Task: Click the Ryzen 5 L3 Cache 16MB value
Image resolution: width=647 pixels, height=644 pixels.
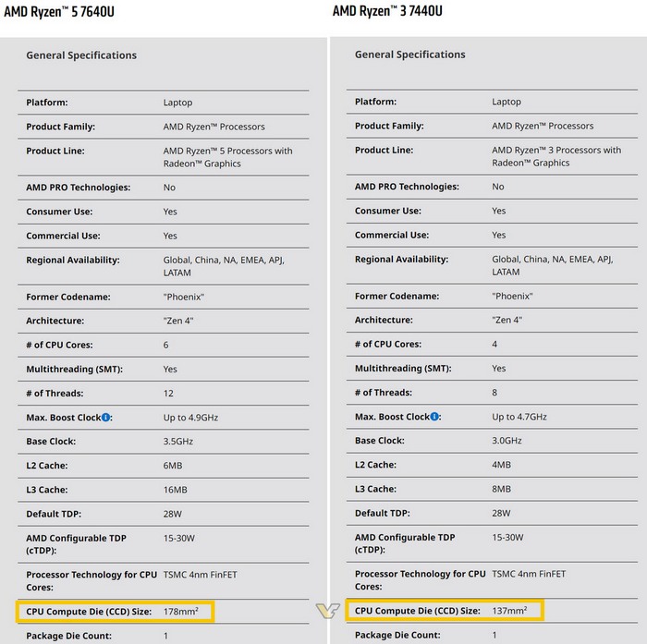Action: point(176,490)
